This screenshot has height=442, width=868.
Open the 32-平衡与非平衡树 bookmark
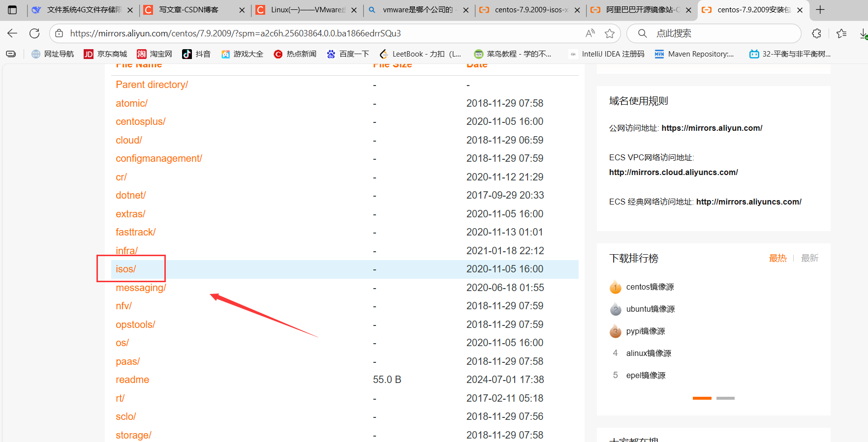pyautogui.click(x=790, y=54)
